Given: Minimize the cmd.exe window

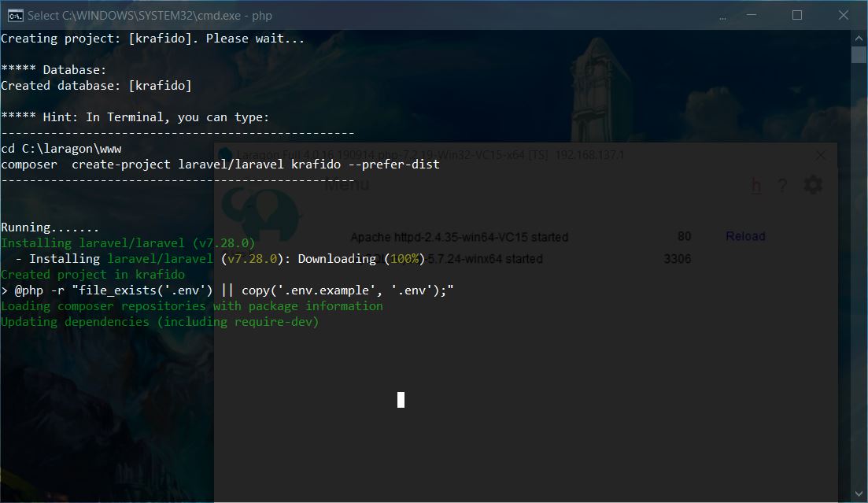Looking at the screenshot, I should (x=752, y=15).
